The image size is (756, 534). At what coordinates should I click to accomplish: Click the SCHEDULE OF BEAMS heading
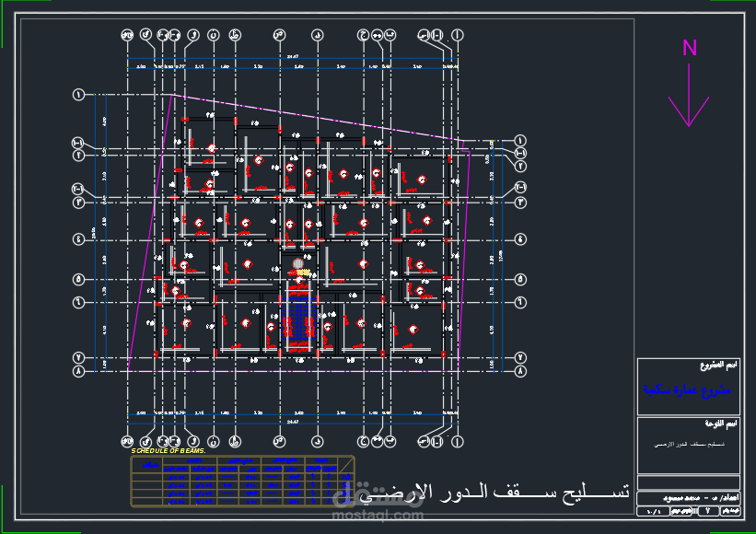point(170,452)
